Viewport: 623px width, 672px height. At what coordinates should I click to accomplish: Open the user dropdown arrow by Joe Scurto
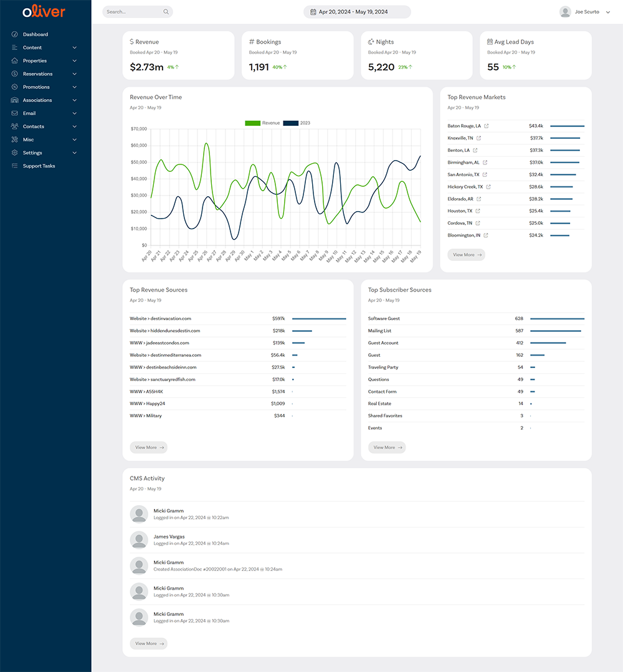point(607,12)
